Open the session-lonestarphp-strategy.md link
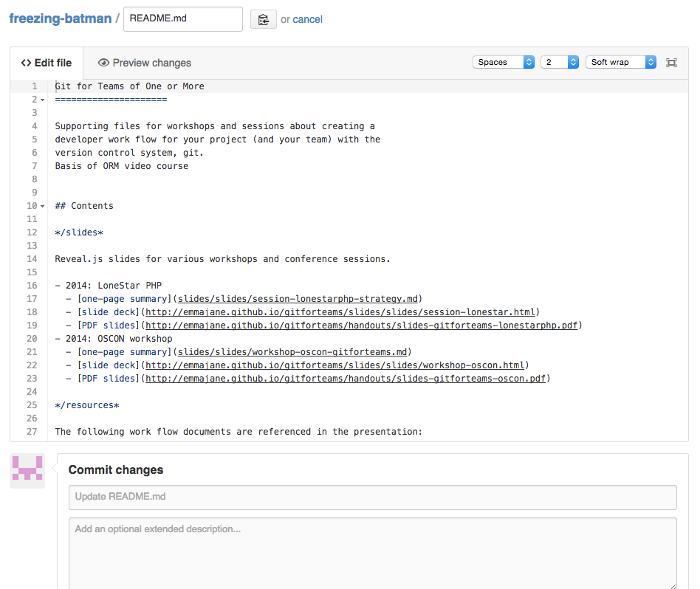 297,298
